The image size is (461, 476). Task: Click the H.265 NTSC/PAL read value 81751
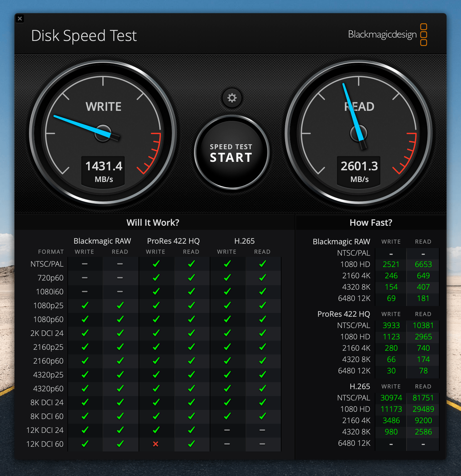[423, 398]
